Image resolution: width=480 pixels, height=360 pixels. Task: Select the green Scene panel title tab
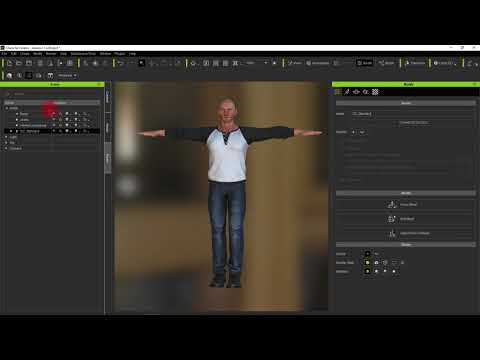coord(52,84)
